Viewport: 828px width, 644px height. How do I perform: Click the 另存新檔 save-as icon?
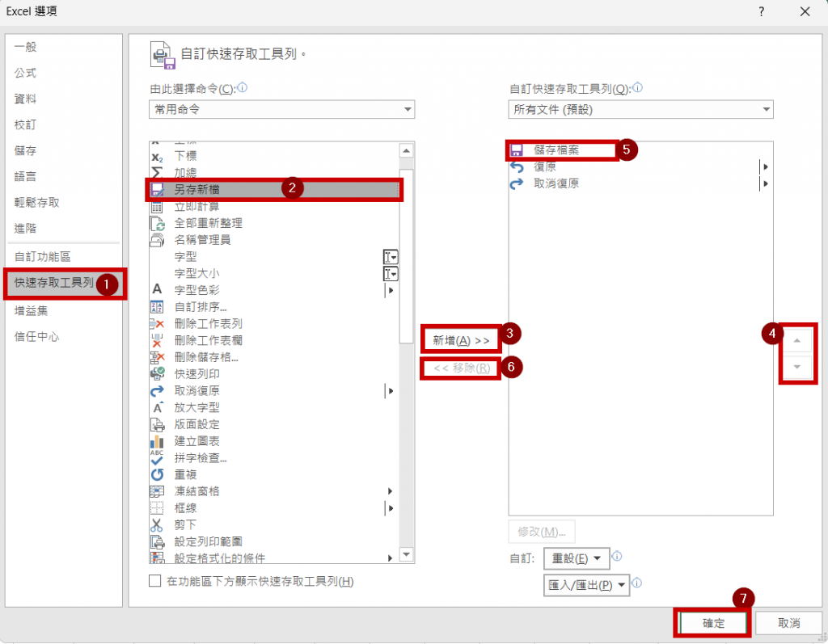pyautogui.click(x=157, y=190)
